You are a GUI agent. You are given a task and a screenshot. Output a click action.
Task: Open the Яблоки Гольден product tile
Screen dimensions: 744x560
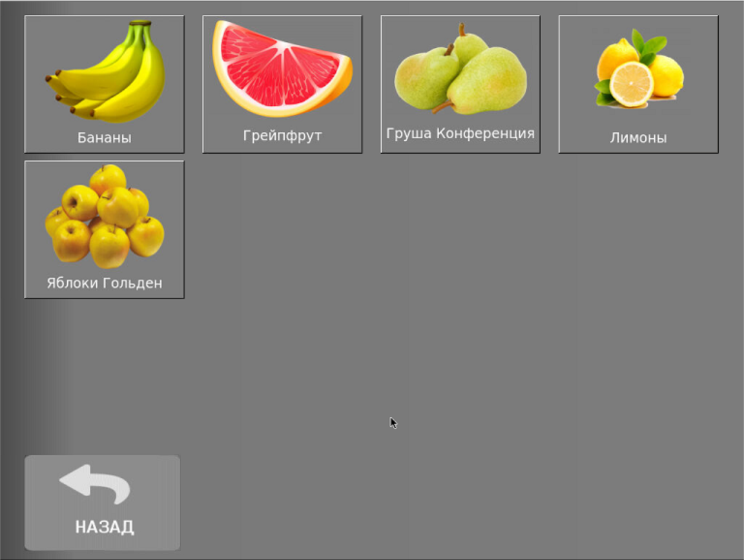pos(105,229)
